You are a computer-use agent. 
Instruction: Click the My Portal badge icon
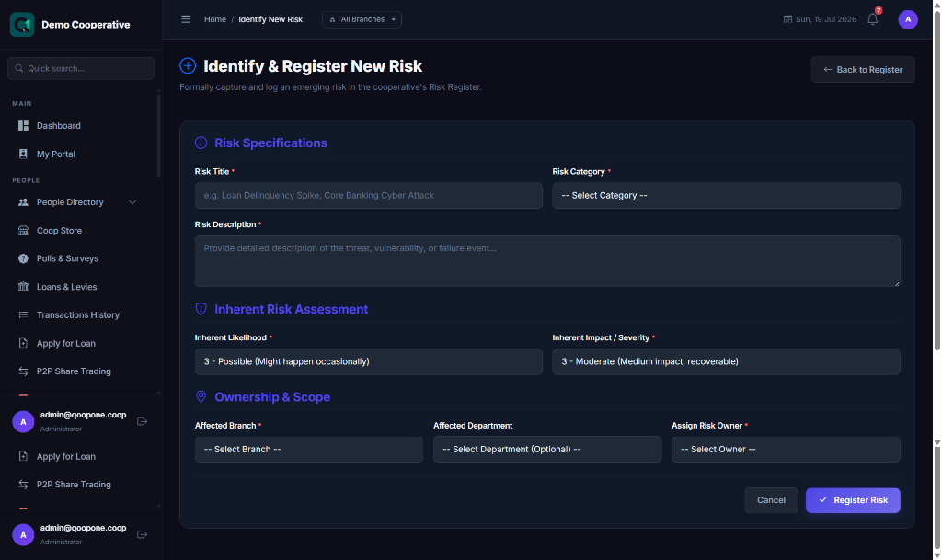(23, 154)
